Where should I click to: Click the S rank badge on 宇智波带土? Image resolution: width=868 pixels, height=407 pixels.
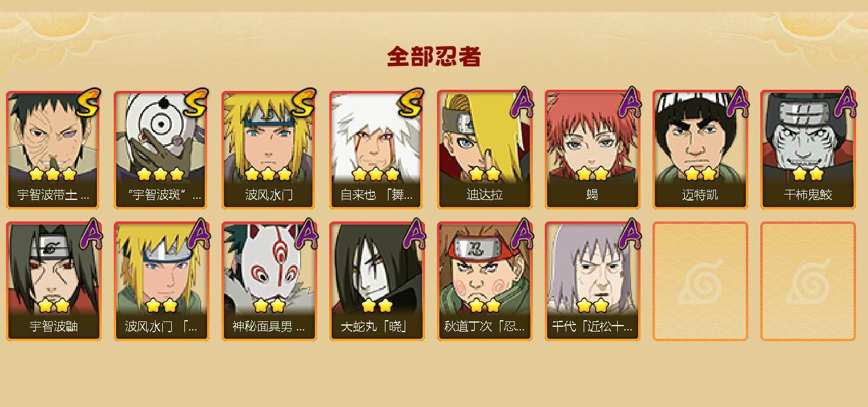[88, 103]
